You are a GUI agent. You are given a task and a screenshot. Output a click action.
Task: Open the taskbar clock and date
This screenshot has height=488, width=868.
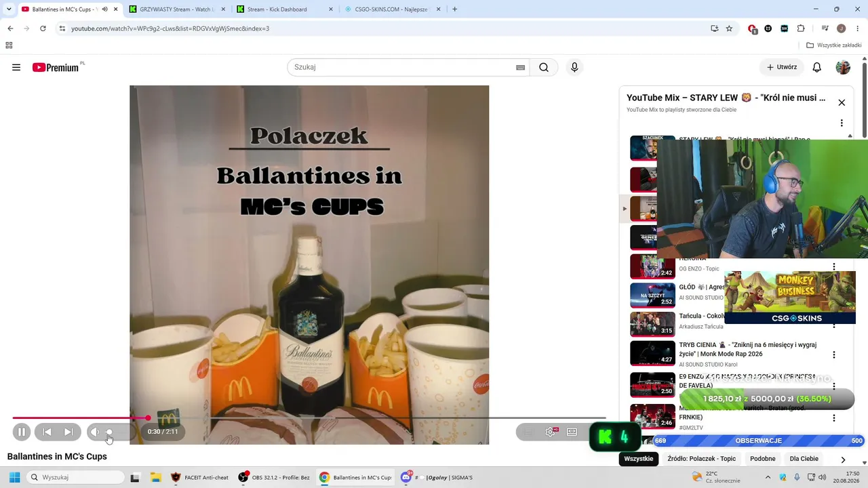point(847,477)
